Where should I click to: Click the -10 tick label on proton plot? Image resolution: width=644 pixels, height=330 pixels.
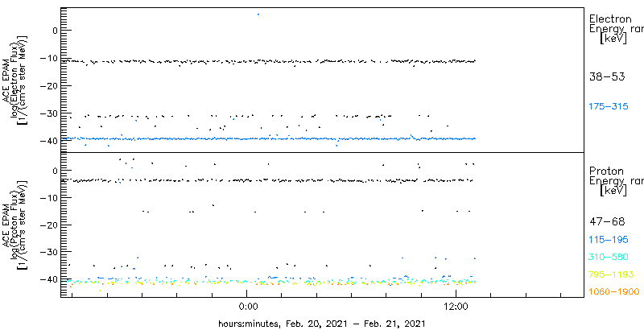[50, 197]
